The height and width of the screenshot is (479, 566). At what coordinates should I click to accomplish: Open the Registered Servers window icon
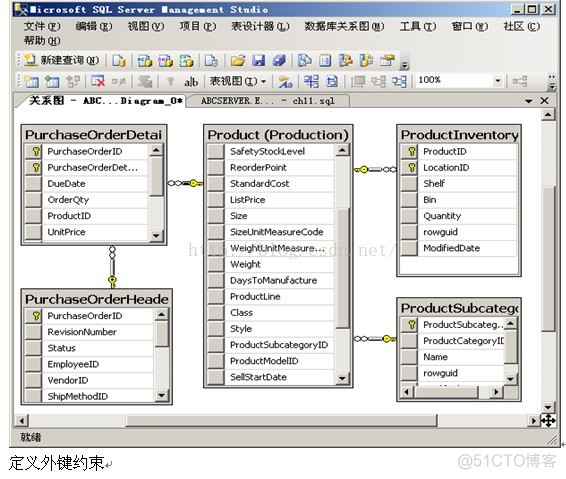[x=305, y=60]
